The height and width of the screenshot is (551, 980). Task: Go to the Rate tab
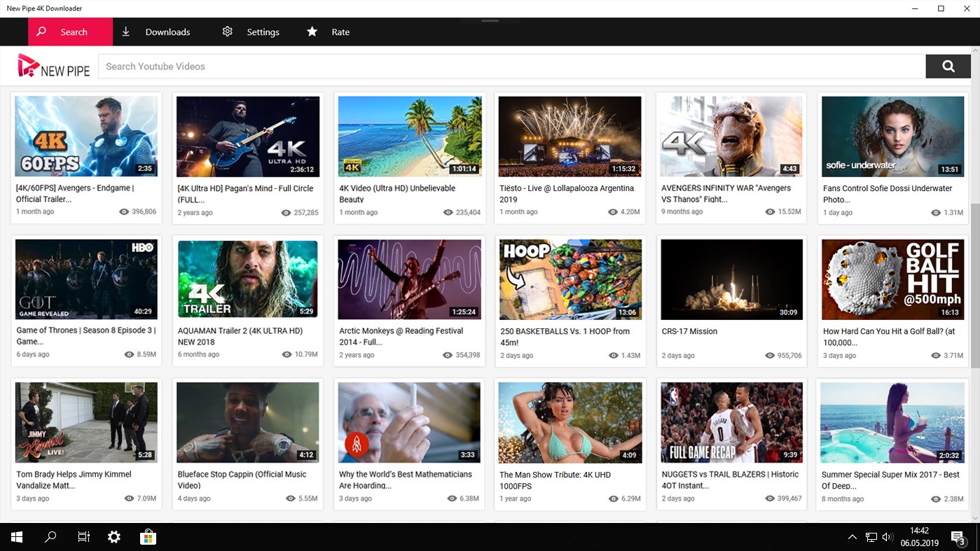coord(328,32)
